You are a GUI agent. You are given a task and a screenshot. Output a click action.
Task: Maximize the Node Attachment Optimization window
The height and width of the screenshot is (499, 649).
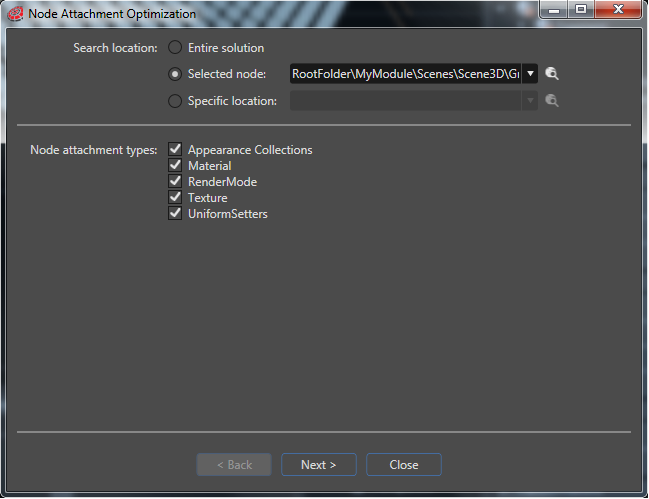tap(581, 10)
